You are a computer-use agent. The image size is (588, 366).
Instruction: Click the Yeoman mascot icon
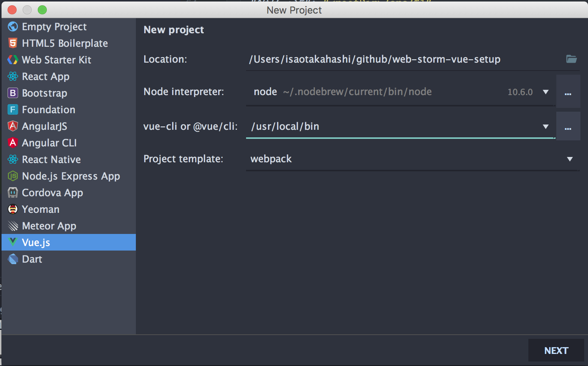click(x=13, y=209)
